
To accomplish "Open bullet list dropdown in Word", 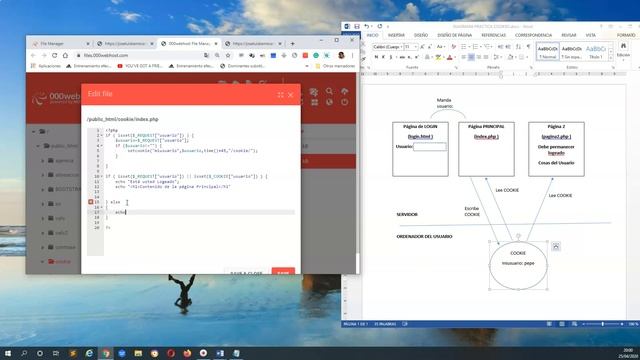I will pyautogui.click(x=468, y=47).
